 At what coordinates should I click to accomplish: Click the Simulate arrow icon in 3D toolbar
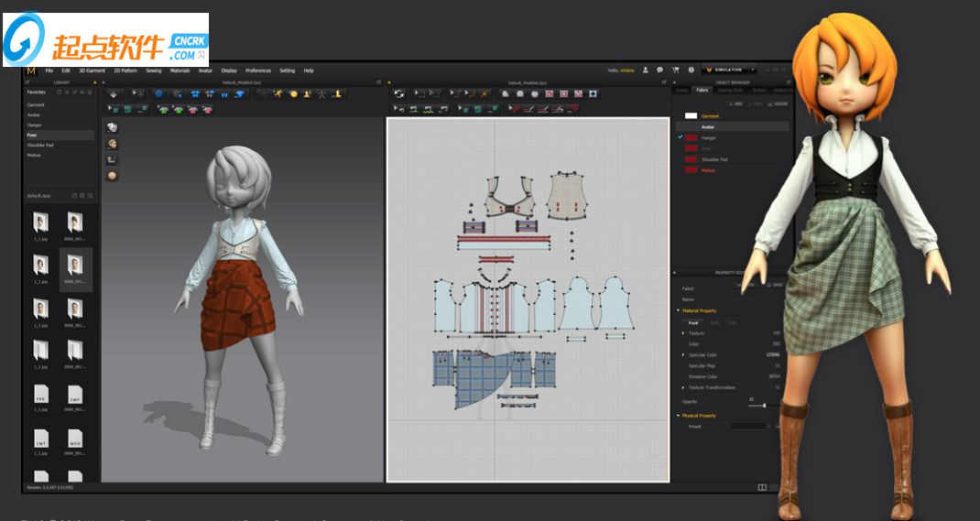click(114, 93)
